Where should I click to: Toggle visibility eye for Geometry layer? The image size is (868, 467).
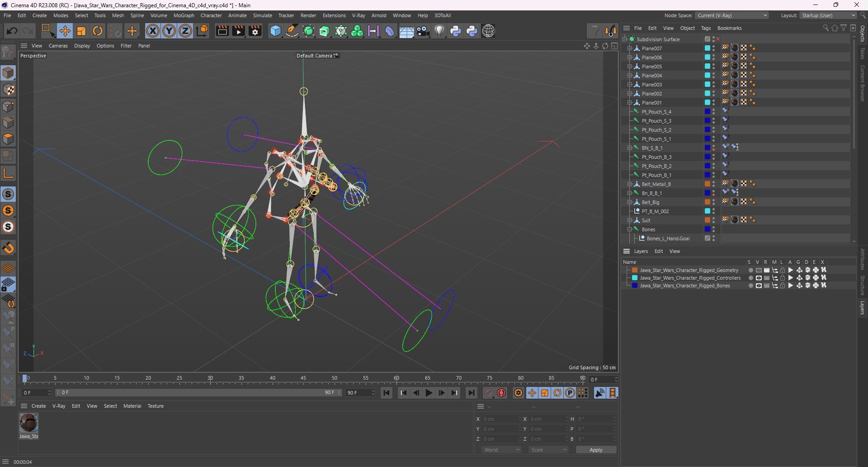click(x=759, y=270)
